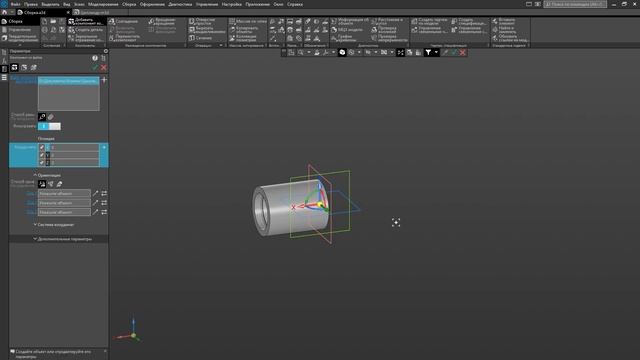Click the open file folder icon
The height and width of the screenshot is (360, 640).
(x=53, y=21)
